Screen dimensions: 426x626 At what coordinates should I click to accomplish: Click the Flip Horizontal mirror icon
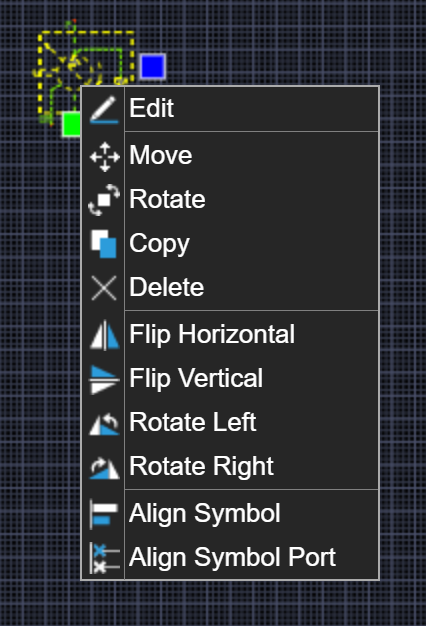104,335
